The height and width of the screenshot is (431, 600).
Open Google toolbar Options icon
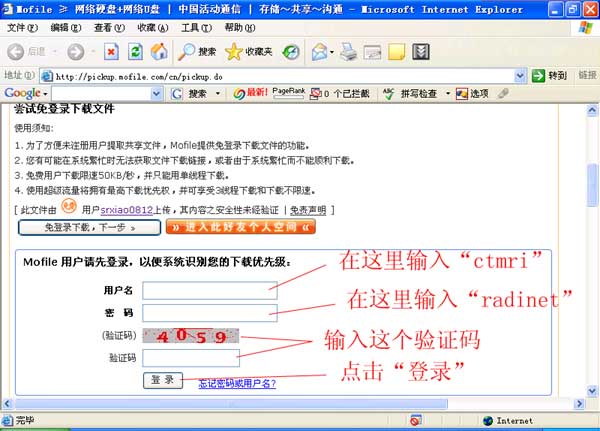(461, 93)
